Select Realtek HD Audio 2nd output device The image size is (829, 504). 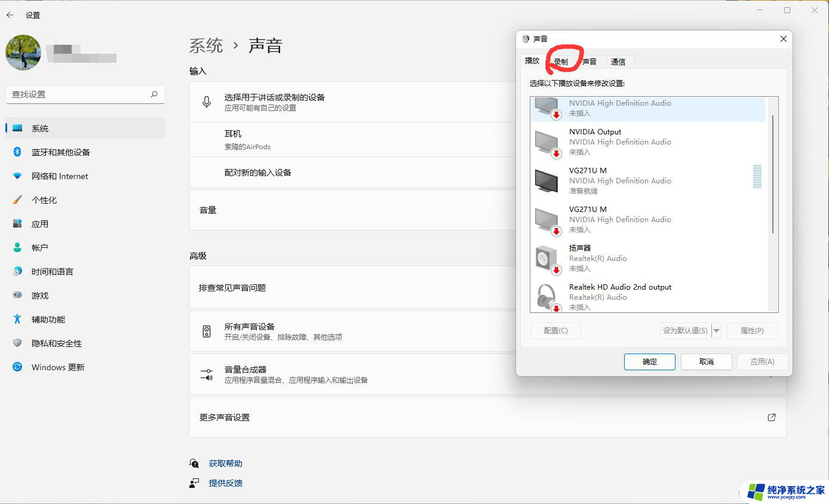tap(647, 297)
